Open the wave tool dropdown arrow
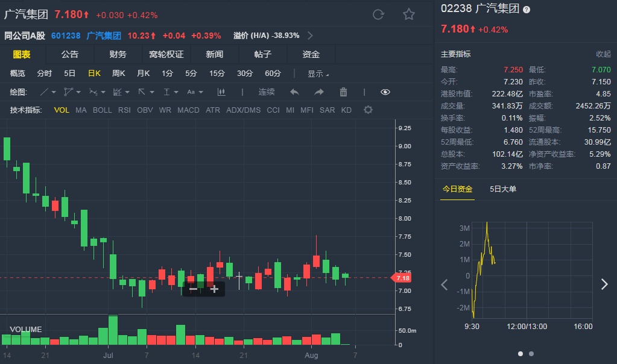The width and height of the screenshot is (617, 364). coord(103,92)
